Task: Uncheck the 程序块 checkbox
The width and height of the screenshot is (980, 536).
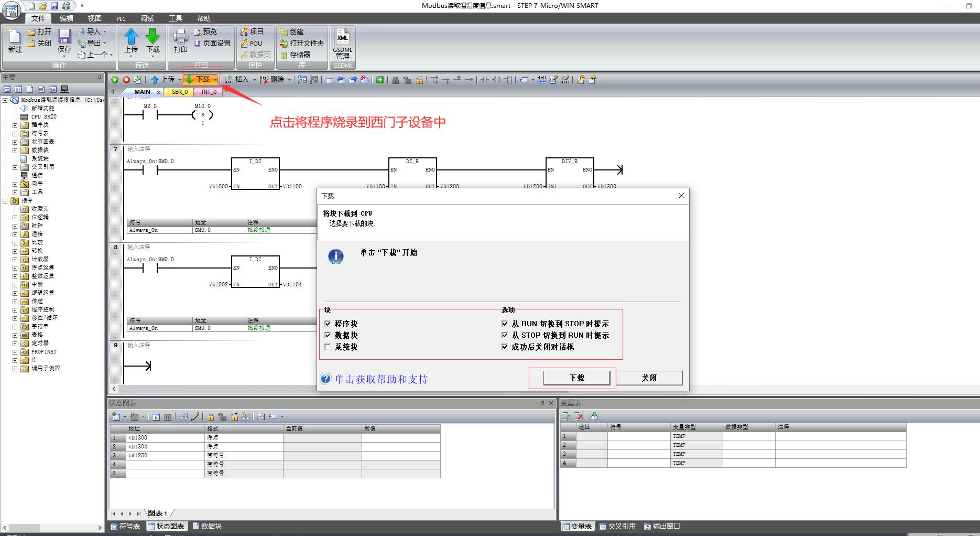Action: coord(328,324)
